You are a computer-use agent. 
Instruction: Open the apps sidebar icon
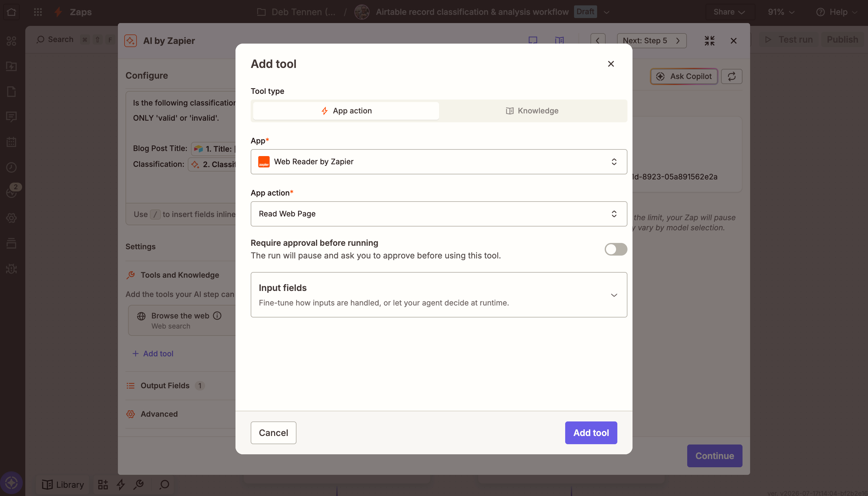click(11, 41)
